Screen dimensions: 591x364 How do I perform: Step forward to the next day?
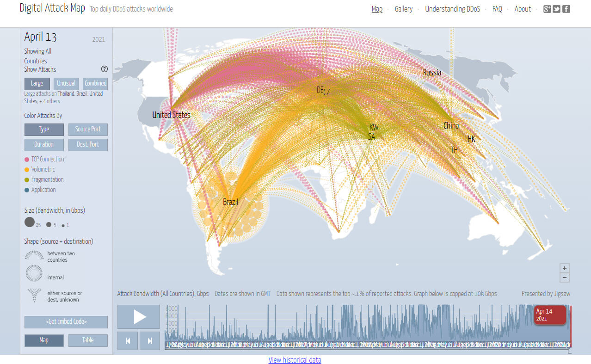click(150, 341)
